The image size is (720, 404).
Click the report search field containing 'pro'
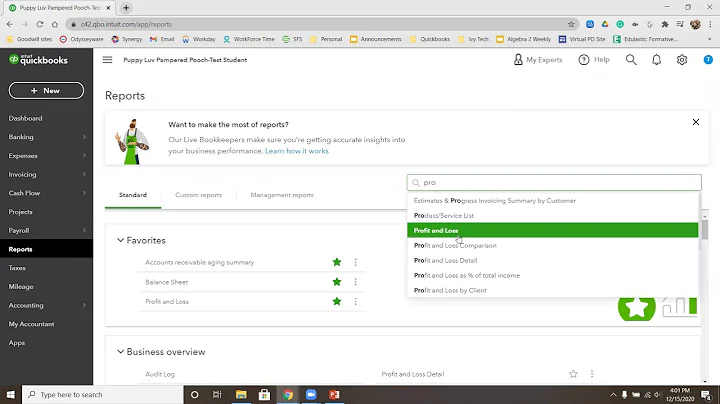554,182
